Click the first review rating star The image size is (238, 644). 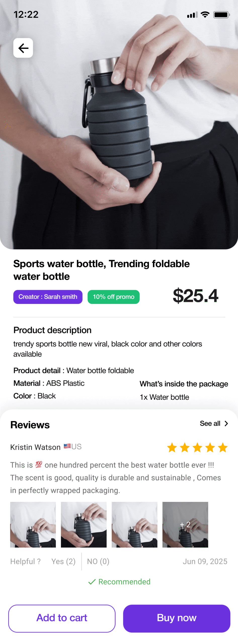pyautogui.click(x=172, y=448)
